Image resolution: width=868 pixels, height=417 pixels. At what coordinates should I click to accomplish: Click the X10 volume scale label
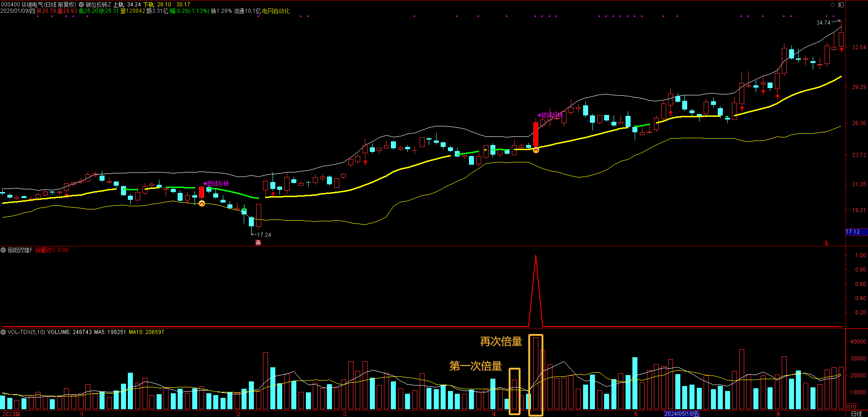pyautogui.click(x=852, y=407)
